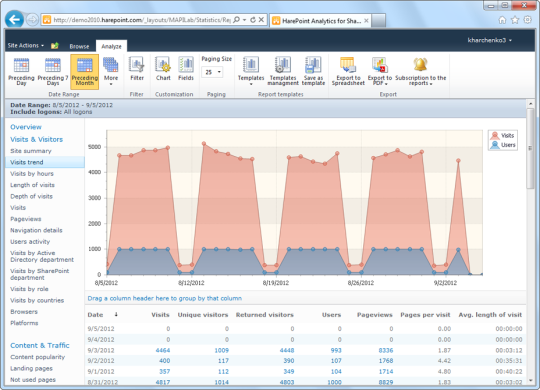Select the Preceding 7 Days range
Screen dimensions: 540x390
tap(53, 72)
